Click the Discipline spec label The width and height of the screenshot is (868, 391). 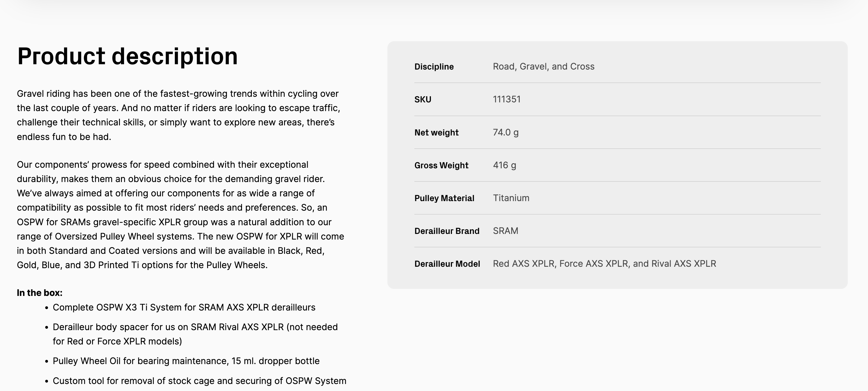[x=434, y=67]
